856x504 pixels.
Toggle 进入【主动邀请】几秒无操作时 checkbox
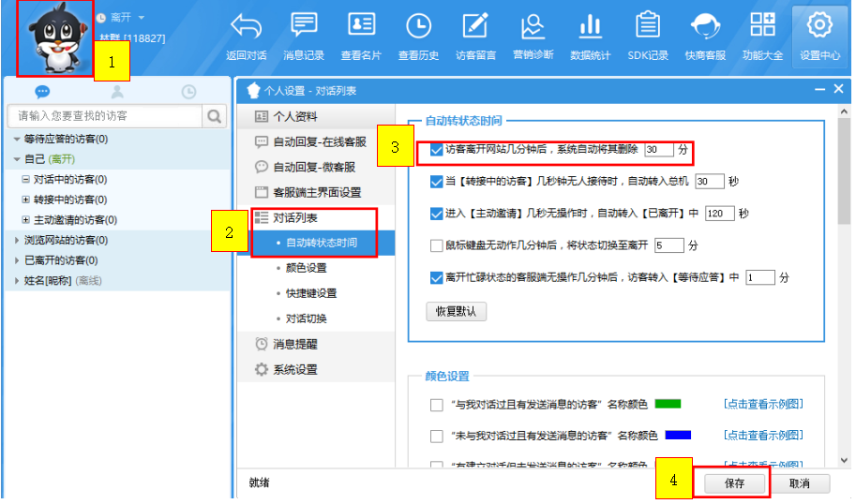[x=436, y=214]
